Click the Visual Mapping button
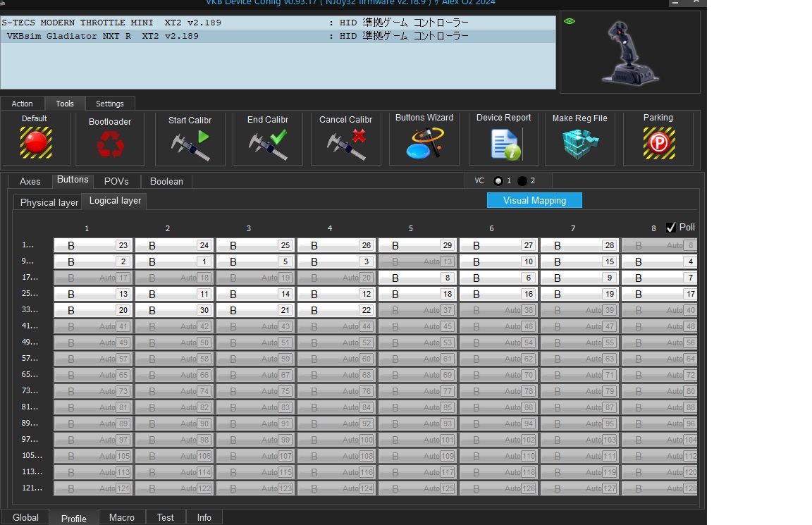812x525 pixels. 534,200
